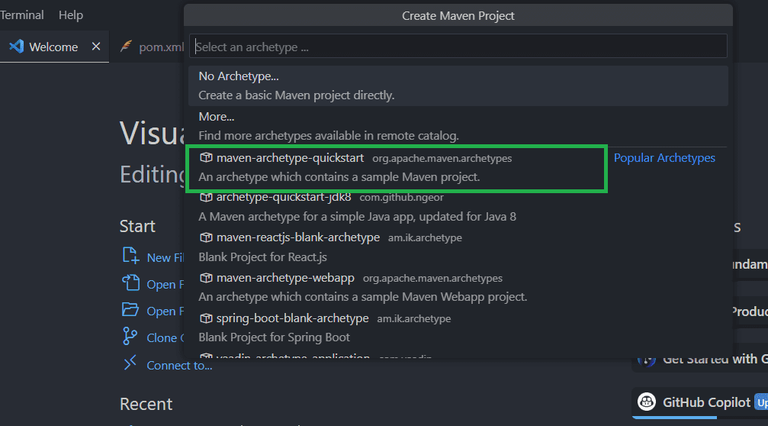The width and height of the screenshot is (768, 426).
Task: Click the GitHub Copilot icon
Action: pyautogui.click(x=647, y=402)
